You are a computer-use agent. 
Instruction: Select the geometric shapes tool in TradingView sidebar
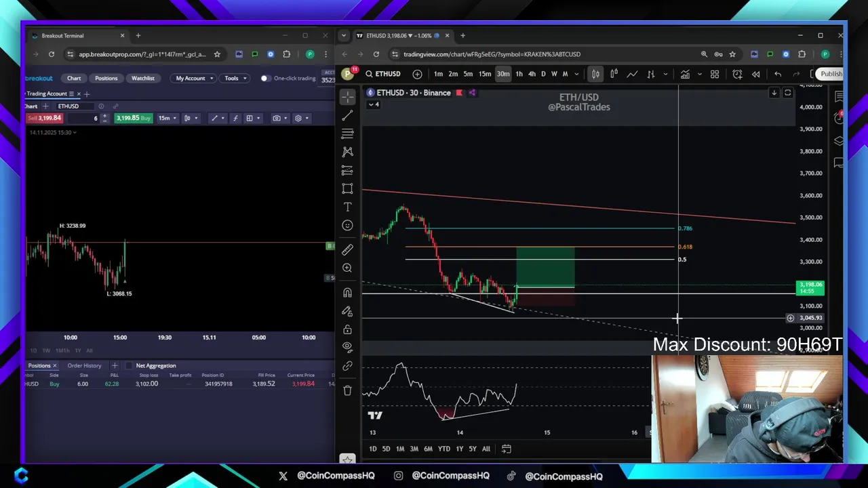347,188
